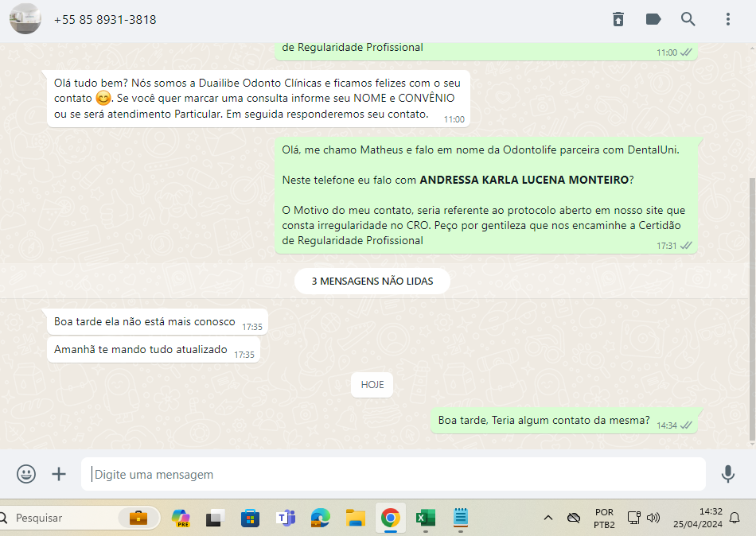Viewport: 756px width, 536px height.
Task: Click the trash delete chat icon
Action: [x=618, y=19]
